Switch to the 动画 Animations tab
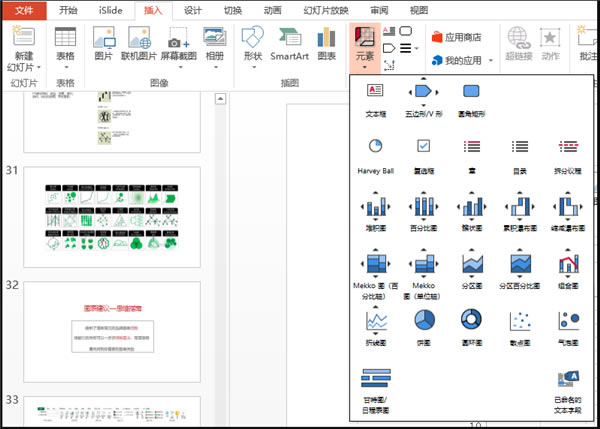 click(272, 10)
